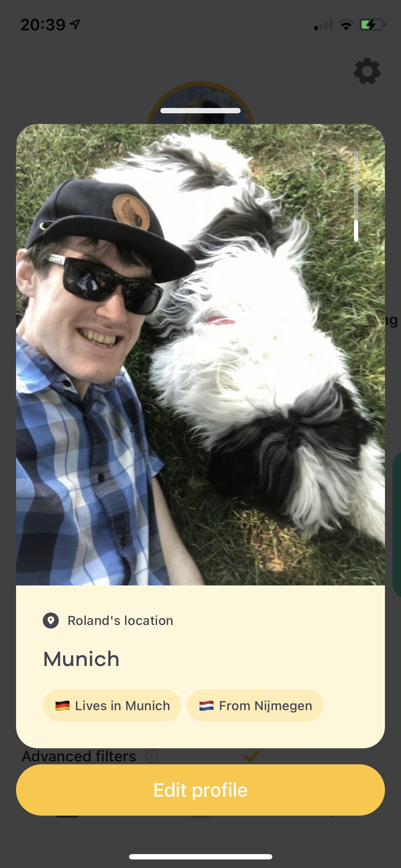Image resolution: width=401 pixels, height=868 pixels.
Task: Tap the circular avatar behind the card
Action: tap(200, 103)
